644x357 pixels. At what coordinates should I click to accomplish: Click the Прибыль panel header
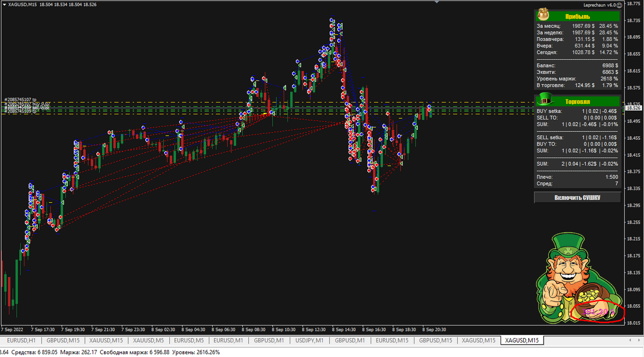pos(577,16)
